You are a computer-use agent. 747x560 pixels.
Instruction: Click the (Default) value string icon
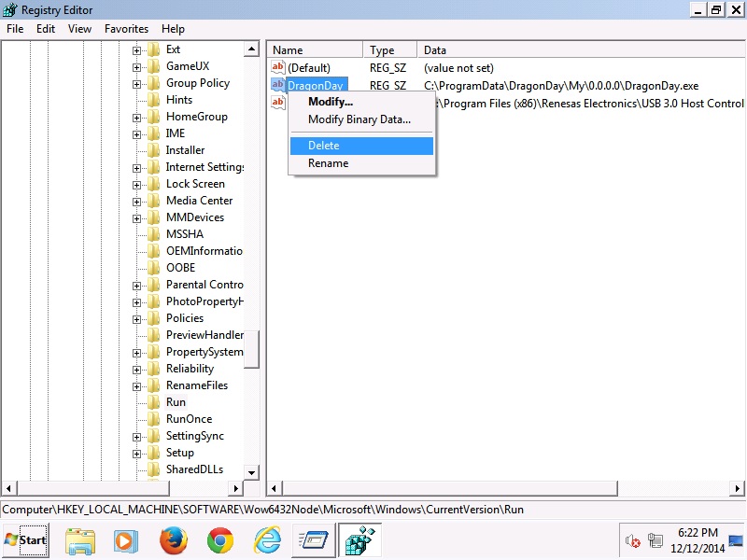coord(277,67)
